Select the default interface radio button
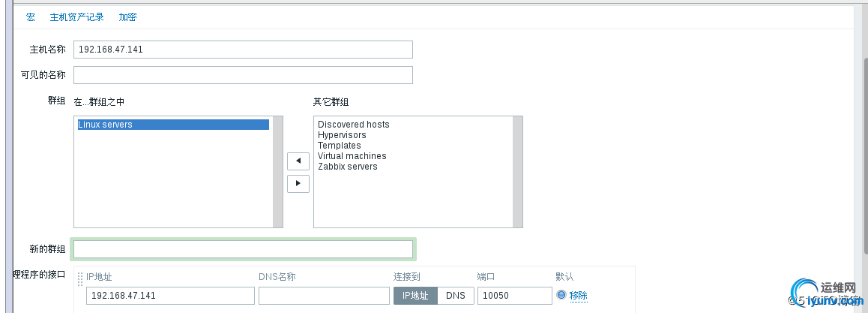The height and width of the screenshot is (313, 868). (x=561, y=295)
